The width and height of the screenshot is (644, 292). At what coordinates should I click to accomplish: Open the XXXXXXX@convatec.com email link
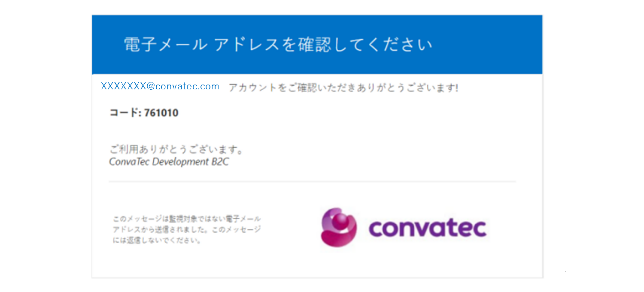[160, 86]
